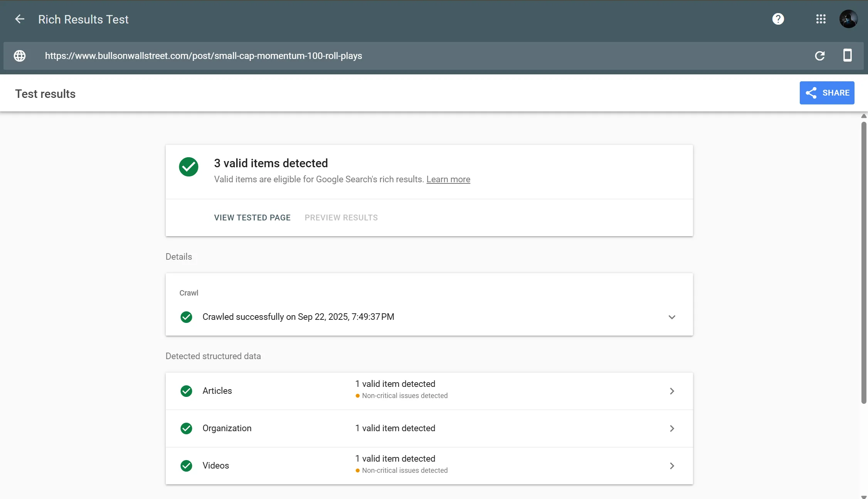Expand the Crawl details chevron
The width and height of the screenshot is (868, 499).
[x=672, y=317]
